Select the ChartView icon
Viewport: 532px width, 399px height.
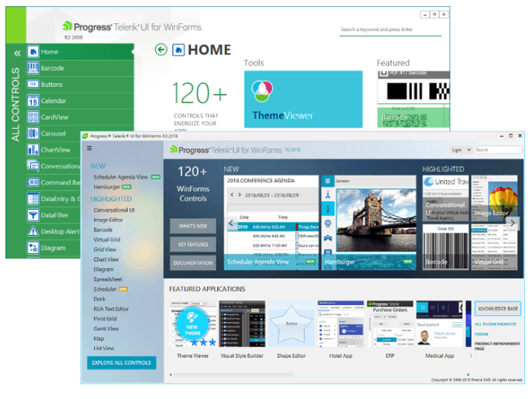33,149
